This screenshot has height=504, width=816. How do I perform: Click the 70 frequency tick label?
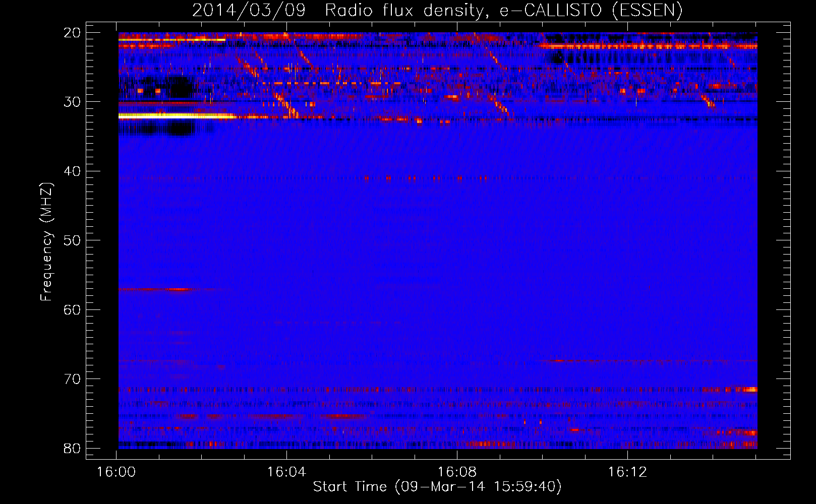[x=72, y=379]
